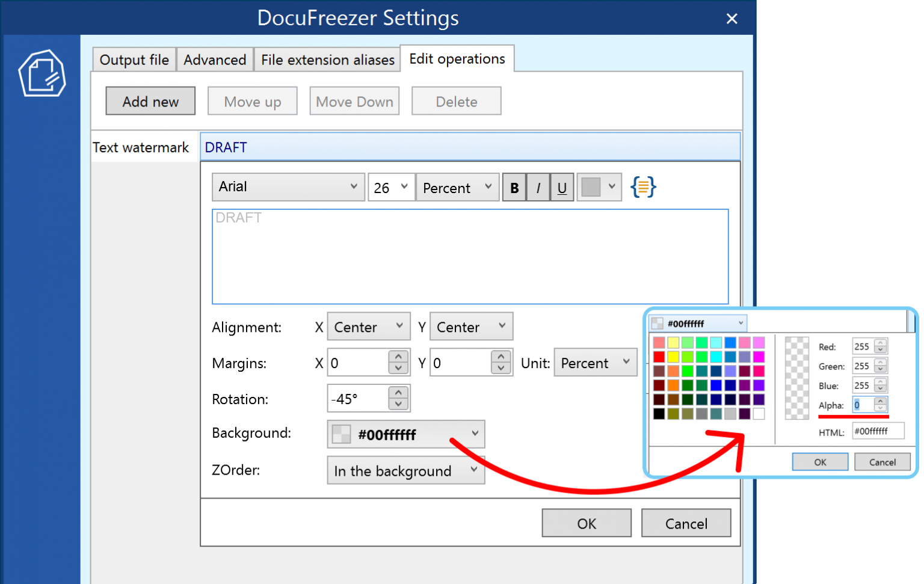Open the X alignment Center dropdown
The width and height of the screenshot is (924, 584).
(368, 326)
